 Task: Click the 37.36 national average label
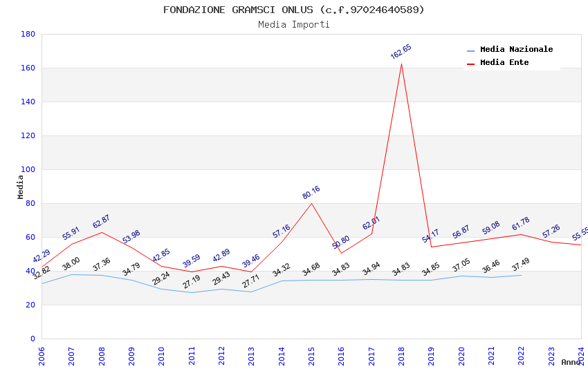click(101, 265)
